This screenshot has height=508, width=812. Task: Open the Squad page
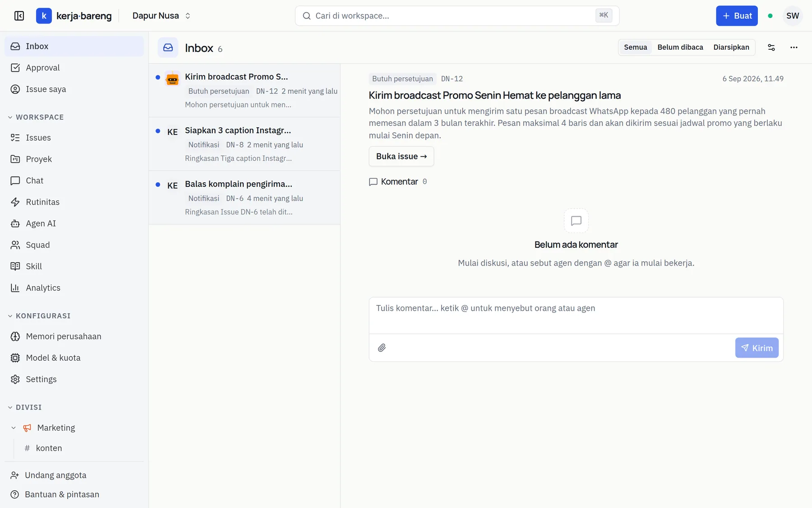tap(74, 245)
